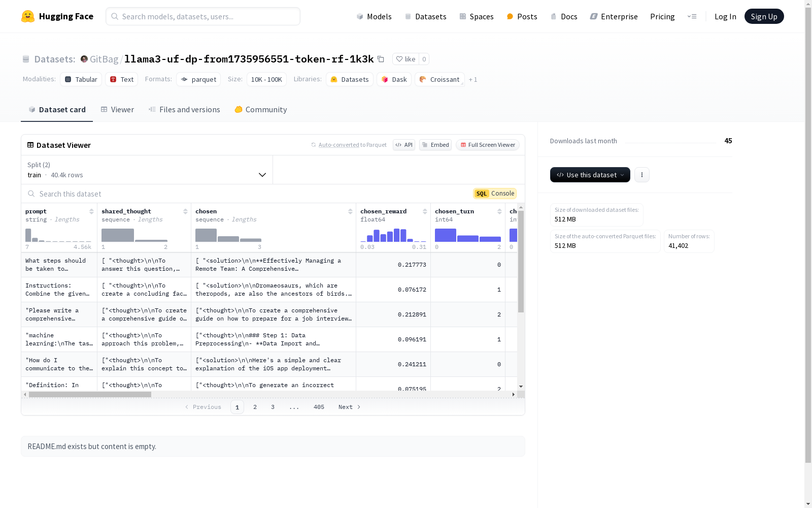Expand the Split train dropdown
The image size is (812, 508).
pos(147,170)
